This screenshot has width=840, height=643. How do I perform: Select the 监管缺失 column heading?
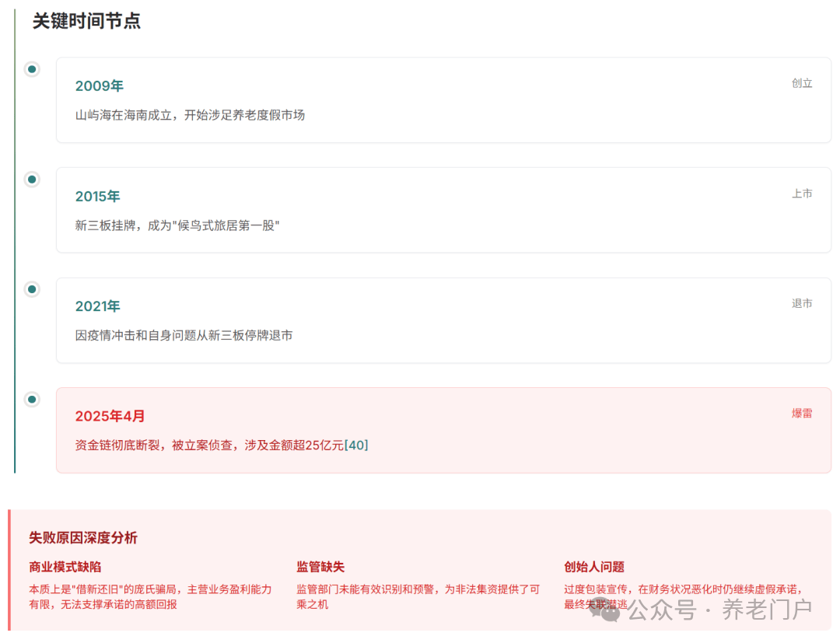point(320,567)
